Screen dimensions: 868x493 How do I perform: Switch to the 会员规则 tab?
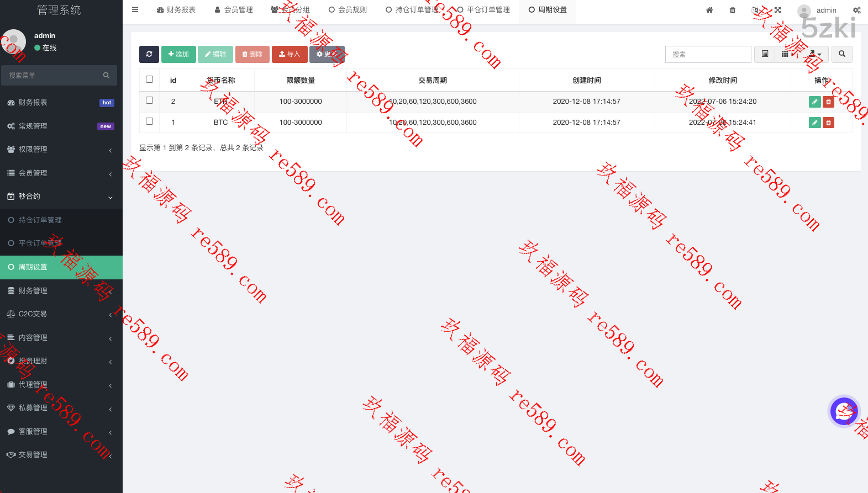click(348, 10)
